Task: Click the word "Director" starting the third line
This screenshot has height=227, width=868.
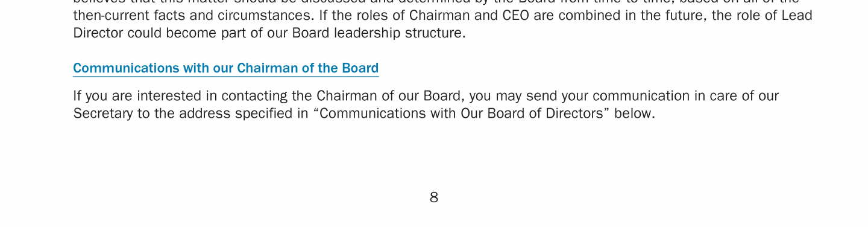Action: pyautogui.click(x=98, y=33)
